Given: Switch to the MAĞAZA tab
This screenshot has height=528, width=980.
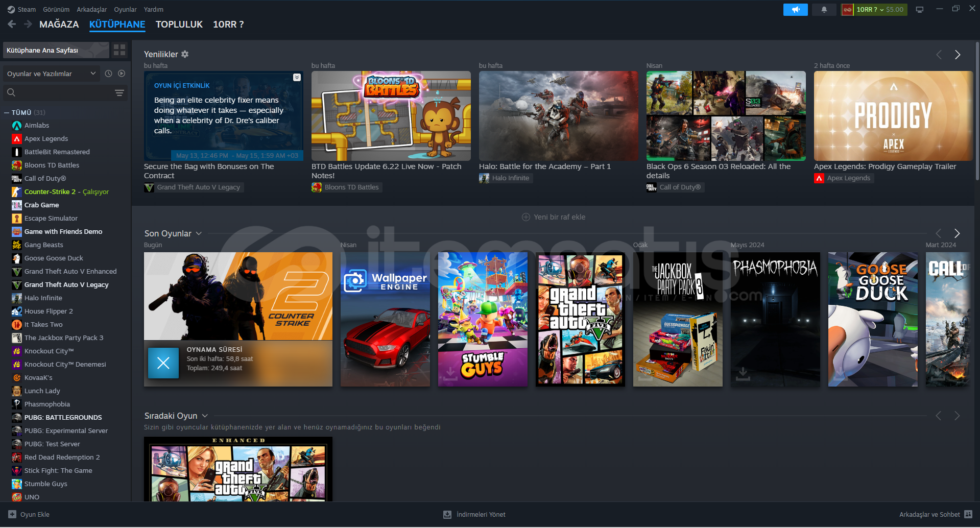Looking at the screenshot, I should point(59,25).
